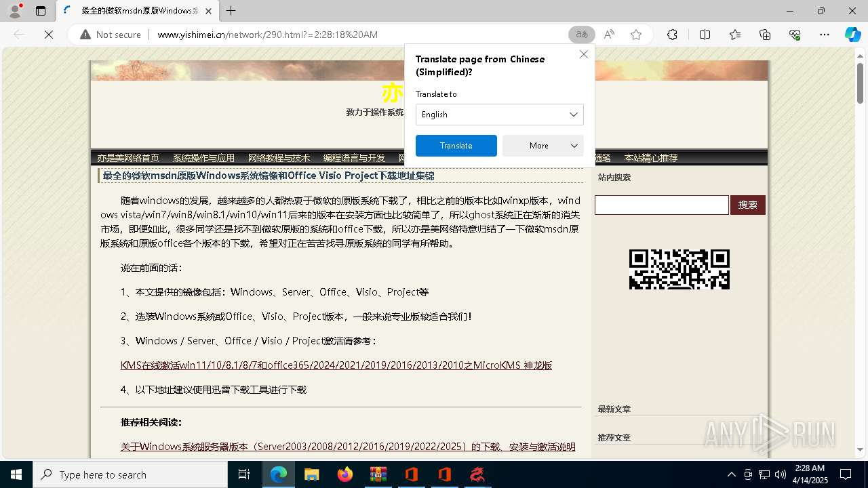
Task: Click the volume tray icon
Action: (781, 474)
